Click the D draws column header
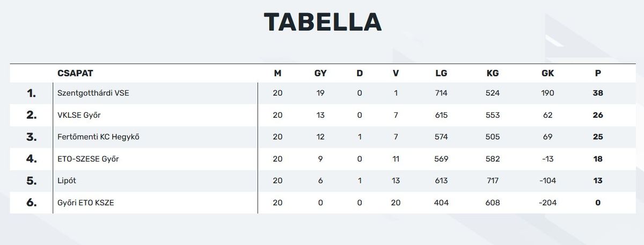 360,74
